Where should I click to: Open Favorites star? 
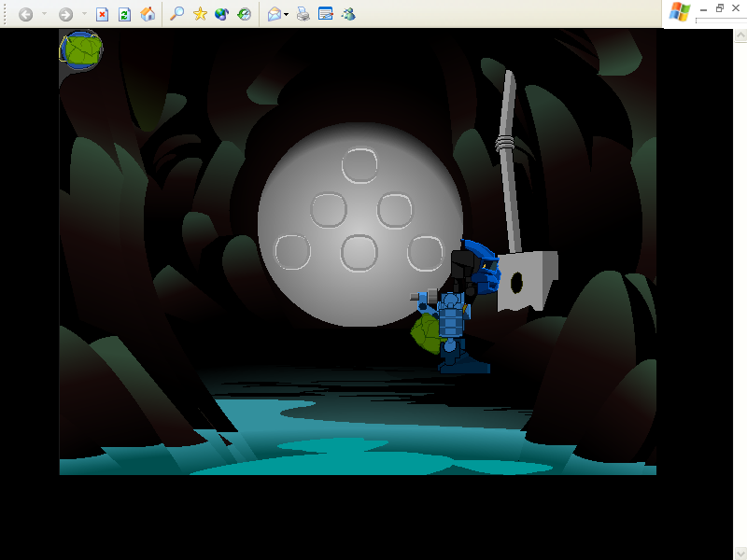pyautogui.click(x=200, y=14)
